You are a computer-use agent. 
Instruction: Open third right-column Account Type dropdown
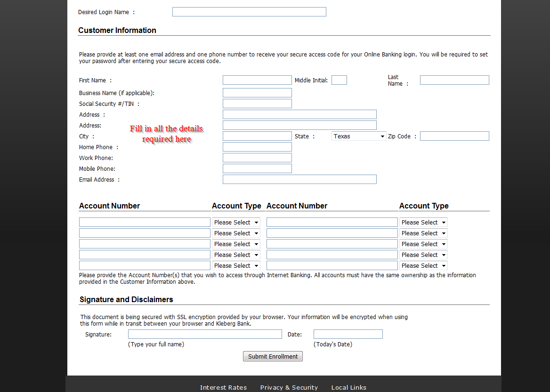pyautogui.click(x=423, y=244)
